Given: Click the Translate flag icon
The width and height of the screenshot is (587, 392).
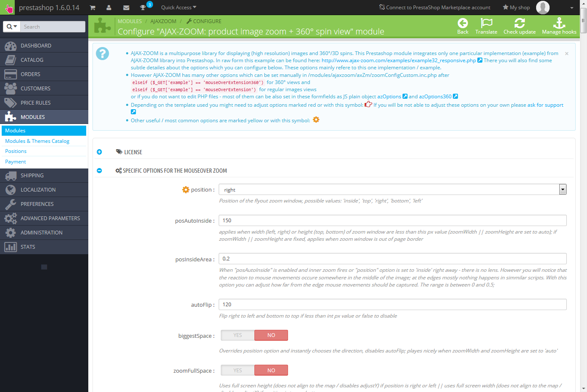Looking at the screenshot, I should [487, 23].
